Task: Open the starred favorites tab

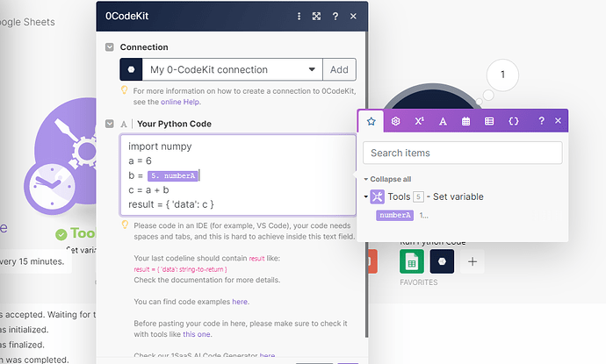Action: click(372, 121)
